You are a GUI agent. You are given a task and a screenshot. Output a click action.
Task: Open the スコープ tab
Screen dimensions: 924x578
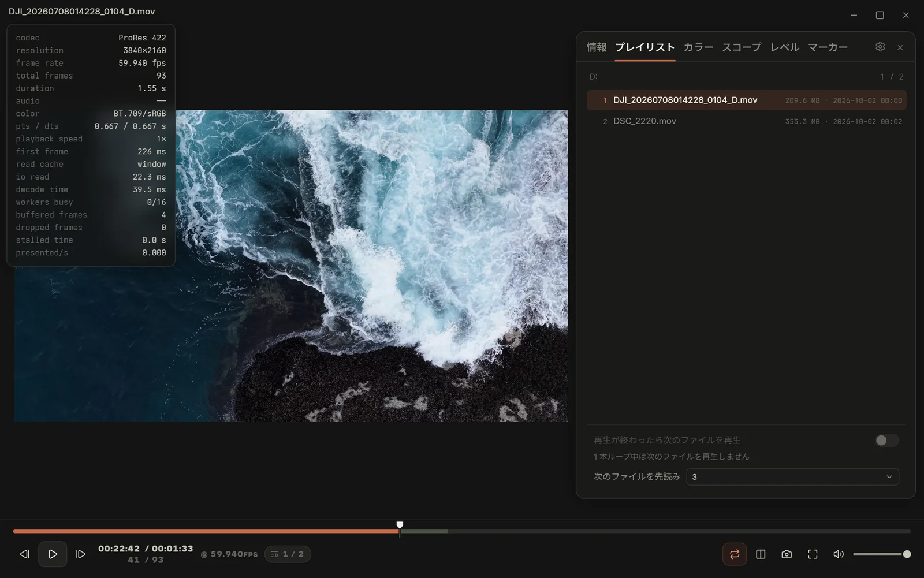(x=742, y=47)
